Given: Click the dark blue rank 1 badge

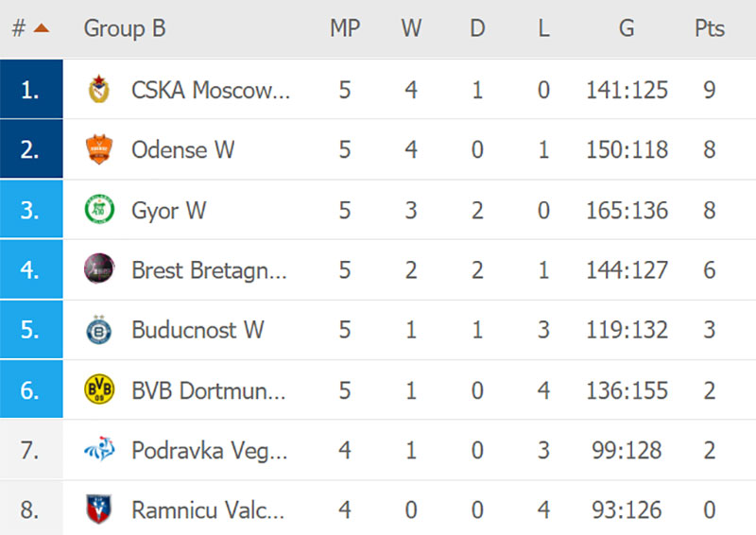Looking at the screenshot, I should point(31,89).
